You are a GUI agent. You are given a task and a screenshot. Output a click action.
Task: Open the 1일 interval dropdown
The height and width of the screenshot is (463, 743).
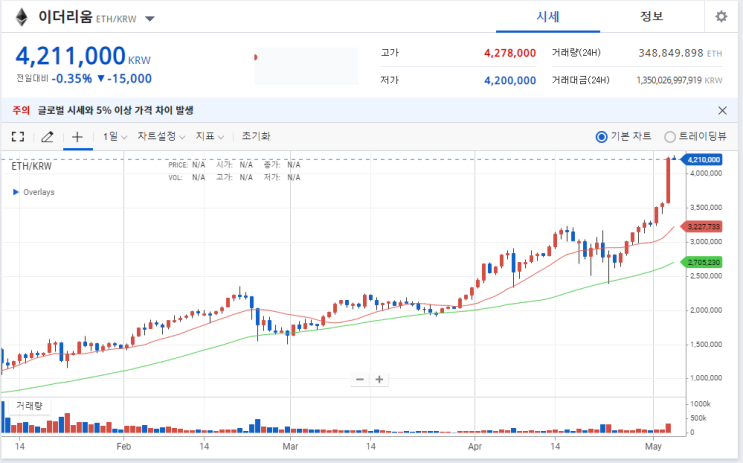[x=115, y=136]
